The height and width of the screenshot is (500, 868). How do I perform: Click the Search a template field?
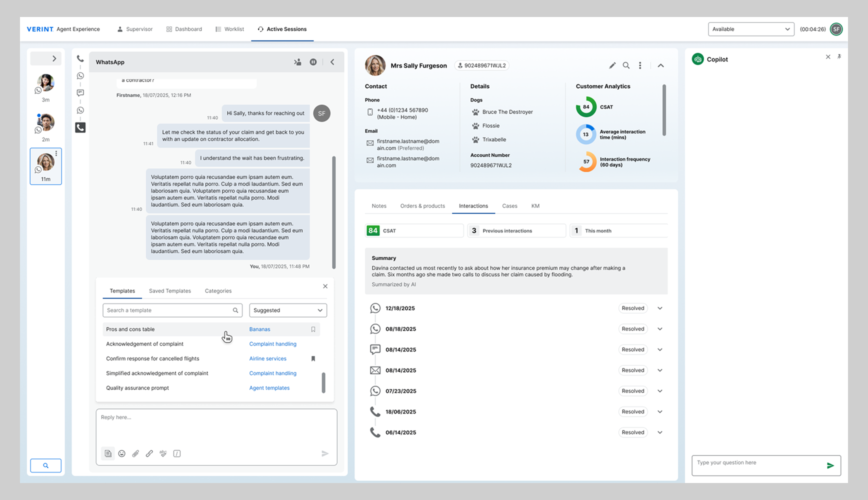click(x=168, y=310)
